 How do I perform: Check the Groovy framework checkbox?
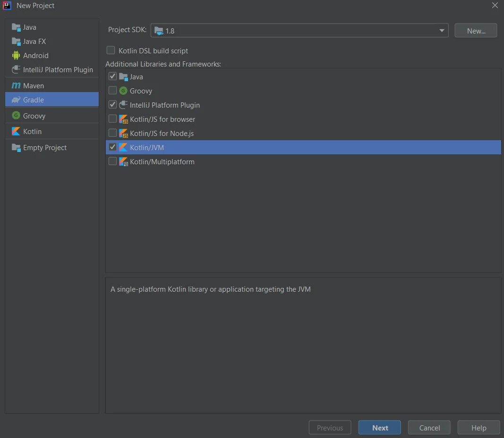point(112,91)
